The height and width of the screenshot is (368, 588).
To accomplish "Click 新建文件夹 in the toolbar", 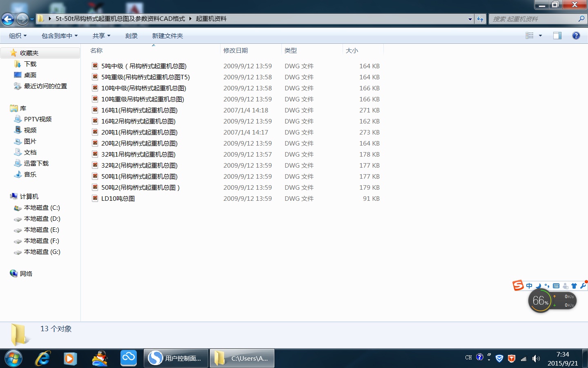I will (x=167, y=36).
